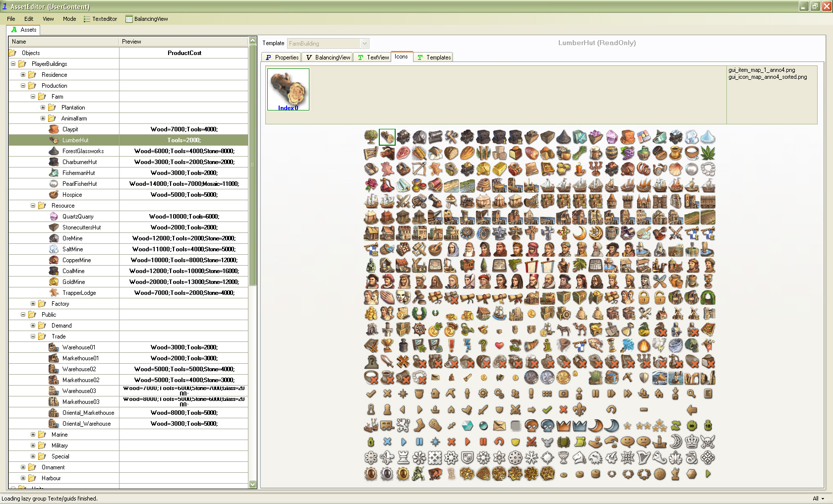The image size is (833, 504).
Task: Select the Oriental_Warehouse tree item
Action: [86, 424]
